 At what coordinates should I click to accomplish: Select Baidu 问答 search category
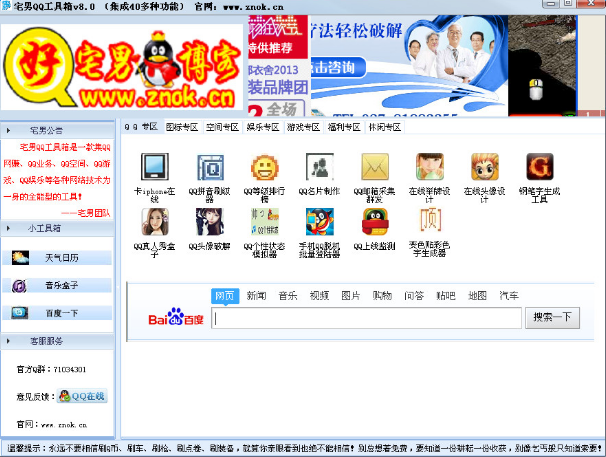pyautogui.click(x=414, y=296)
